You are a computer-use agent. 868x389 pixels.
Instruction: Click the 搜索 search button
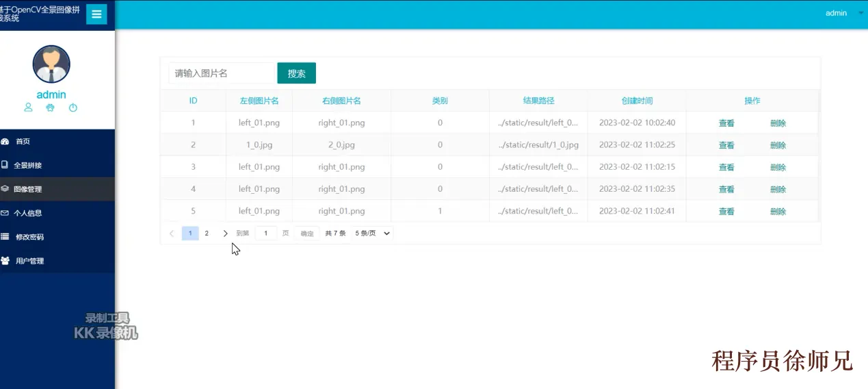296,73
